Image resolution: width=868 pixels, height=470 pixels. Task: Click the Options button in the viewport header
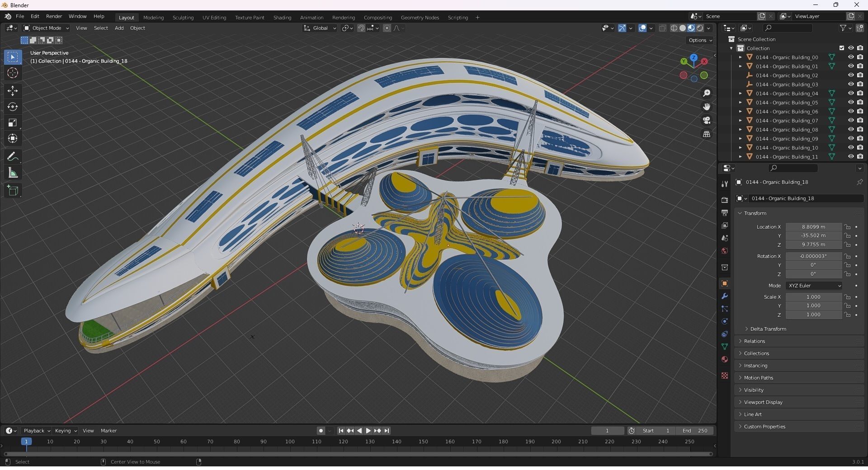(699, 40)
